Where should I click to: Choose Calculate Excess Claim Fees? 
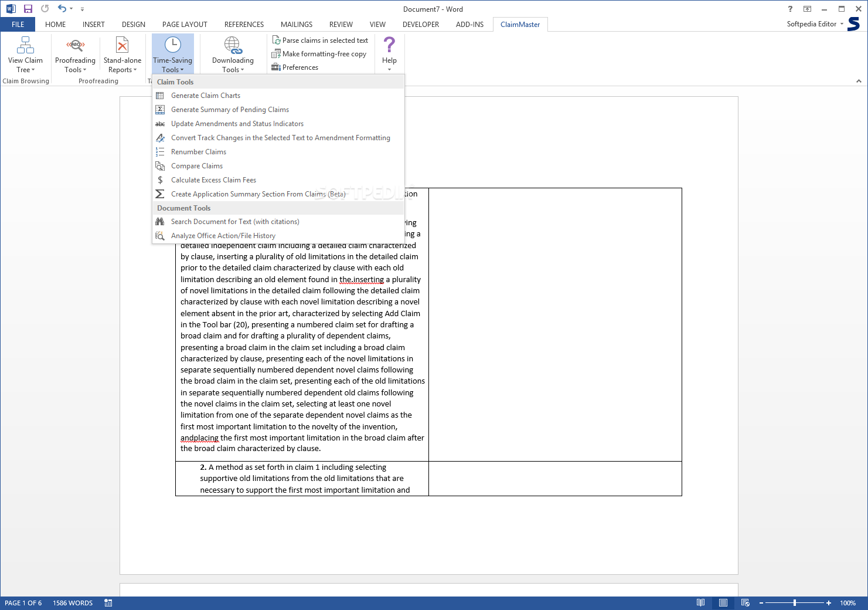point(278,180)
